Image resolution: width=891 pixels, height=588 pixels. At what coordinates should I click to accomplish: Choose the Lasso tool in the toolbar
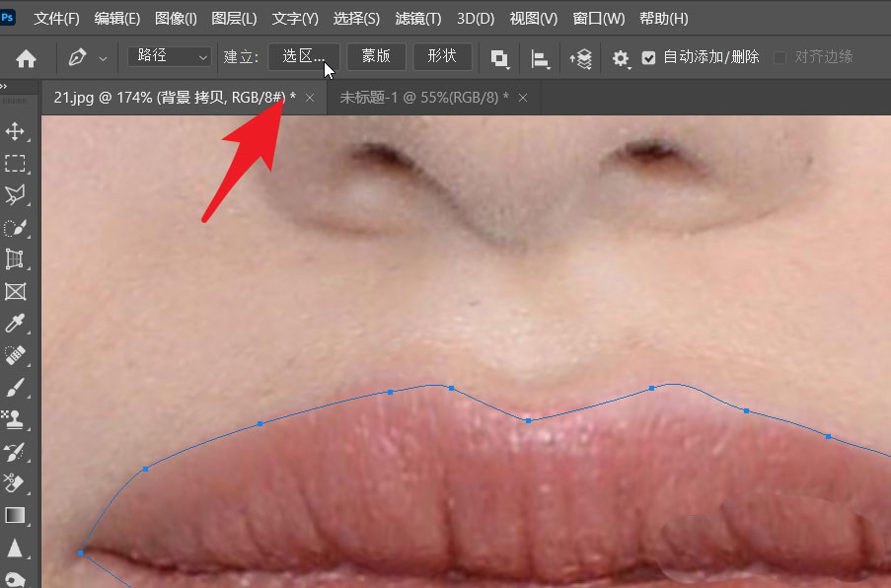tap(15, 195)
